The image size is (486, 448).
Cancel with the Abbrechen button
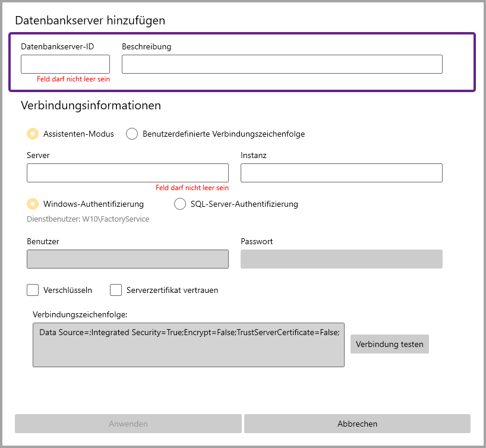[x=357, y=424]
